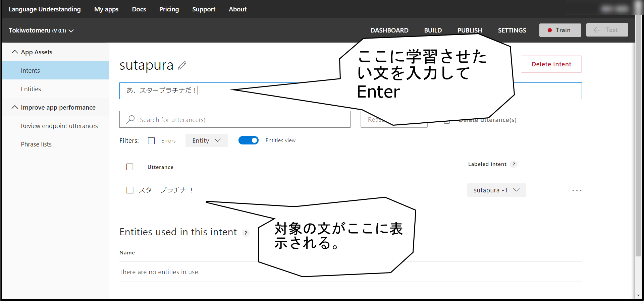The image size is (644, 301).
Task: Click the Delete Intent button
Action: [551, 64]
